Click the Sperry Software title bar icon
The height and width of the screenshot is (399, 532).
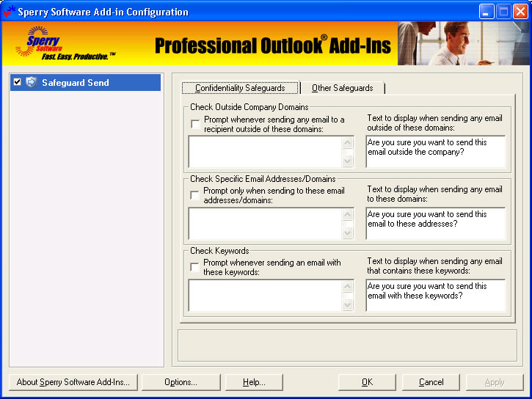click(x=9, y=11)
